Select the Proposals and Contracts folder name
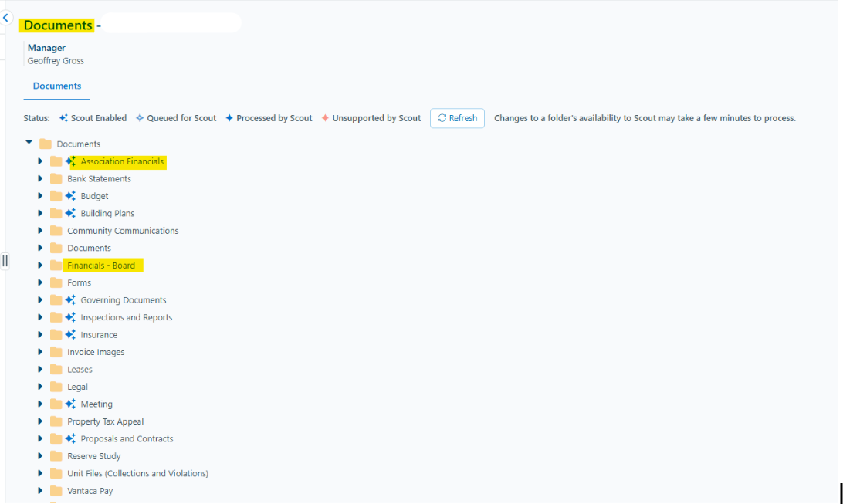 click(x=127, y=439)
